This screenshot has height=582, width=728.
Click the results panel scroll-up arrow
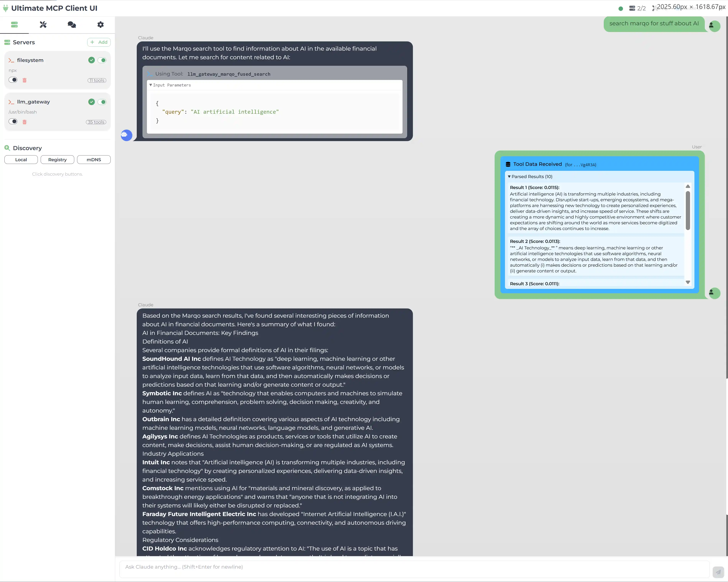click(688, 186)
